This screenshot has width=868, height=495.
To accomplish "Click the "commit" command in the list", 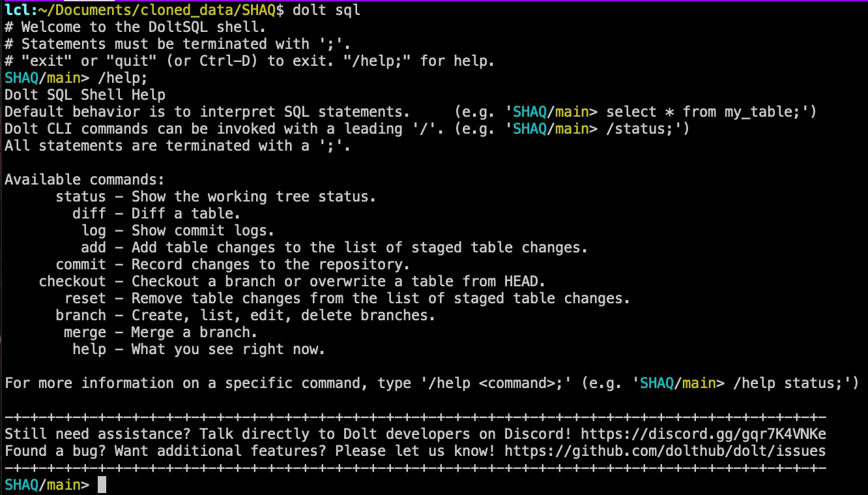I will 80,264.
